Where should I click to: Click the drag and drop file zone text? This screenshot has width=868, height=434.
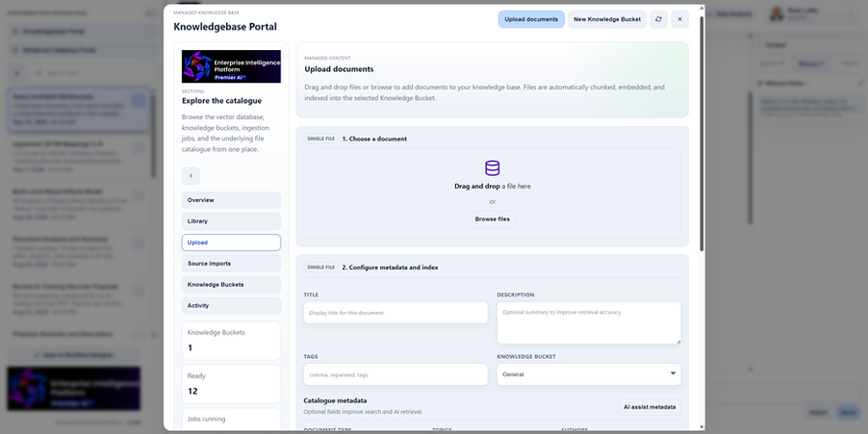(x=492, y=187)
